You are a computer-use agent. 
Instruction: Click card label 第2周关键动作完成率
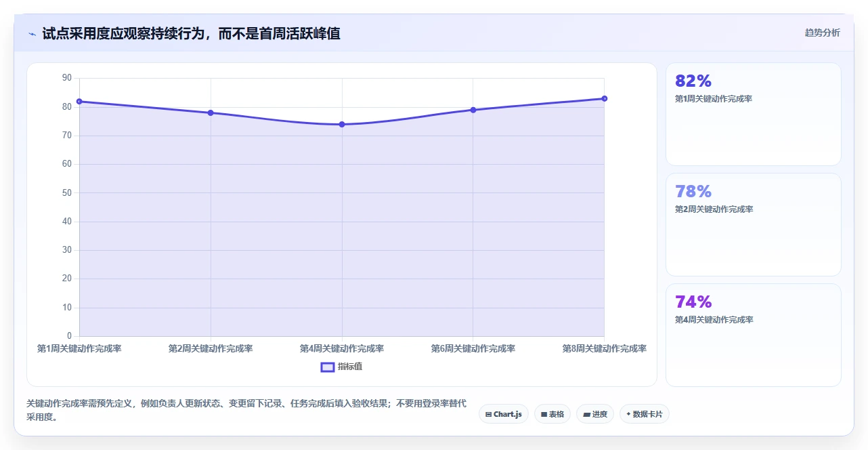coord(714,209)
